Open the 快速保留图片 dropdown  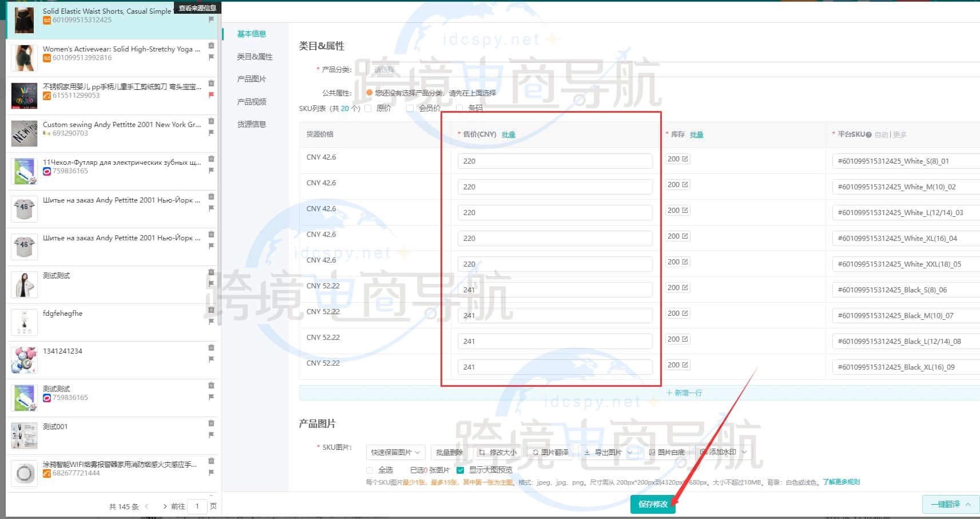point(395,452)
